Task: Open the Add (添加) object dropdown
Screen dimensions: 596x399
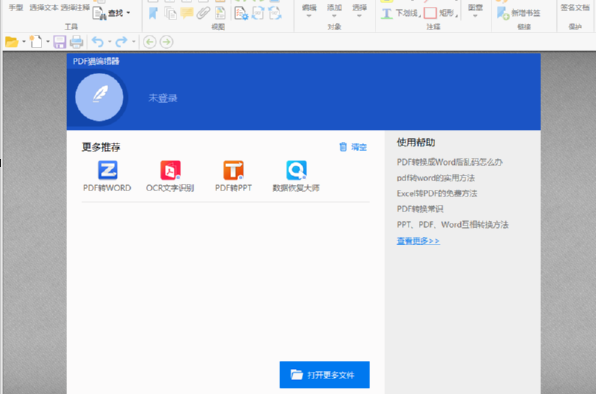Action: click(x=334, y=11)
